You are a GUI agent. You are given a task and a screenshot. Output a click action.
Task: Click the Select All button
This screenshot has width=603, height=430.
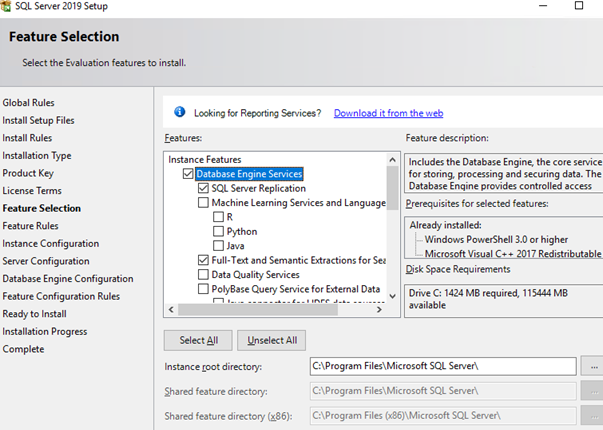(198, 340)
